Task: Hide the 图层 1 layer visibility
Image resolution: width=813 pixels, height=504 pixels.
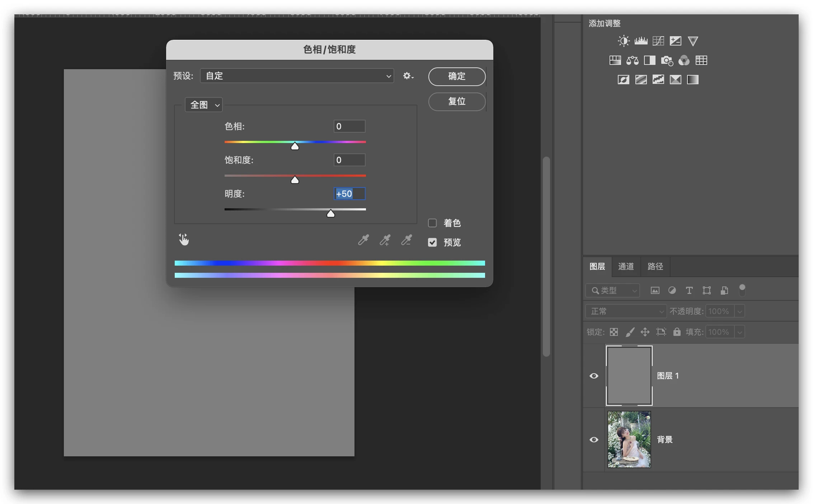Action: pos(594,376)
